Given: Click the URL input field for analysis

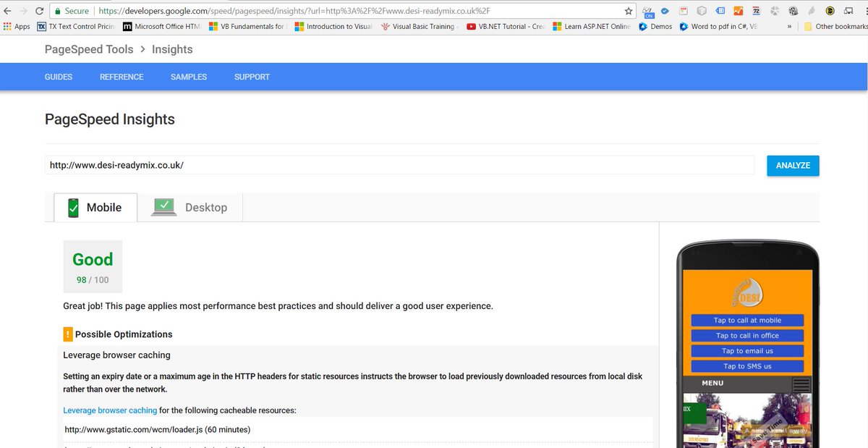Looking at the screenshot, I should pyautogui.click(x=399, y=165).
